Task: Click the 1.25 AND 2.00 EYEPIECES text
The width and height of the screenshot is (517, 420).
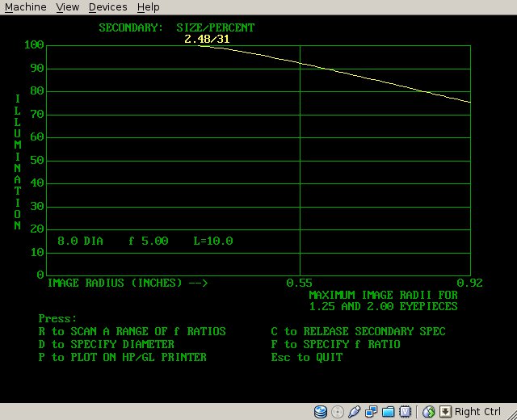Action: click(383, 306)
